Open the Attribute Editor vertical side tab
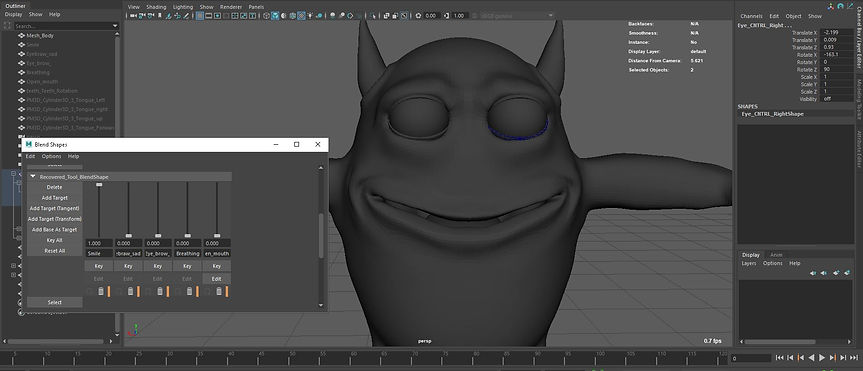863x371 pixels. tap(859, 149)
